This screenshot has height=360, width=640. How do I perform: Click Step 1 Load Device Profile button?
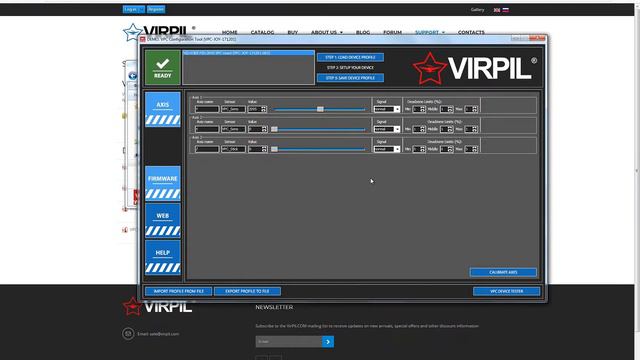coord(350,57)
